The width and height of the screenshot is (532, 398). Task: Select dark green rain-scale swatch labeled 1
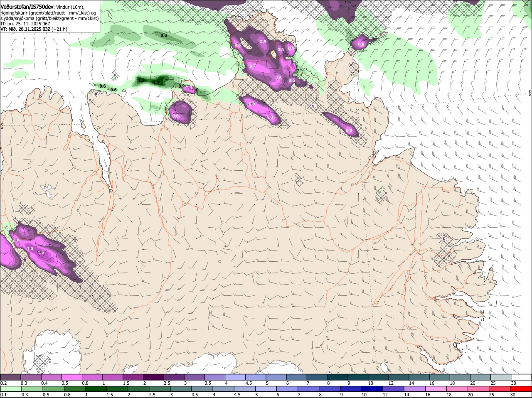(96, 389)
